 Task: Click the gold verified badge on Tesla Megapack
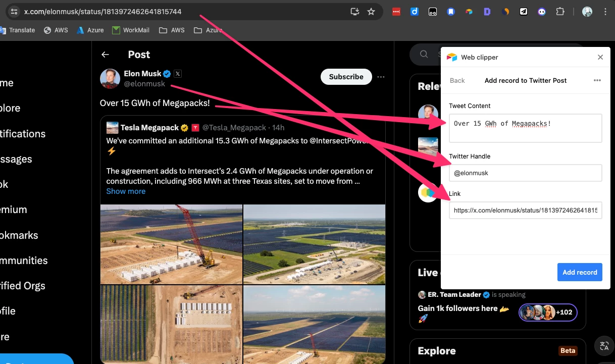(185, 128)
